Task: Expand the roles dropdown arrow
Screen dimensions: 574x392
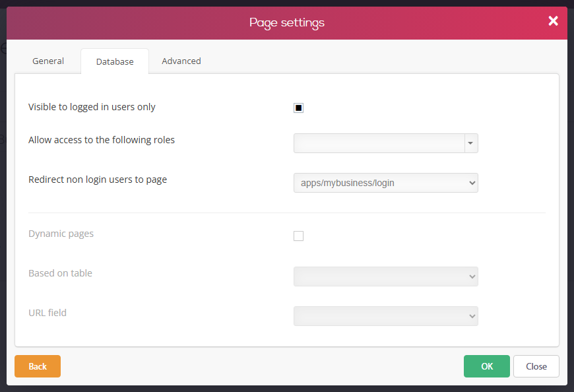Action: (x=471, y=143)
